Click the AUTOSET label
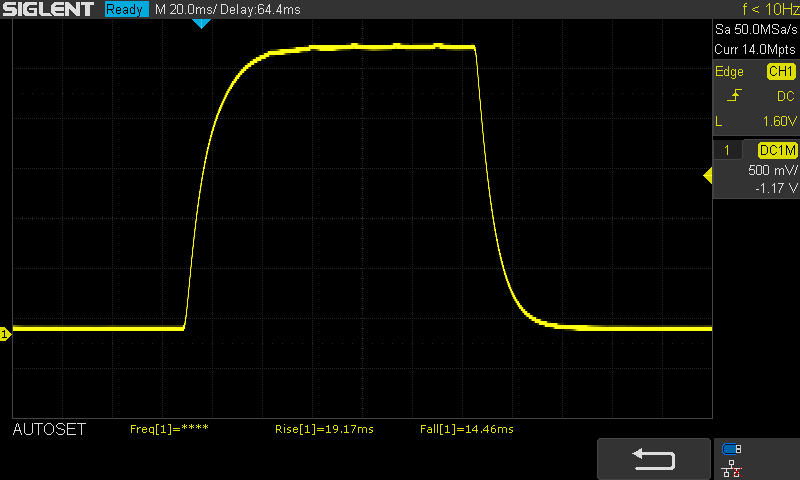Screen dimensions: 800x480 (49, 430)
